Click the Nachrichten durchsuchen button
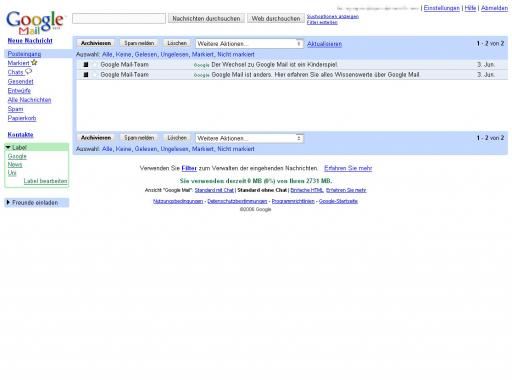Viewport: 512px width, 380px height. (206, 19)
